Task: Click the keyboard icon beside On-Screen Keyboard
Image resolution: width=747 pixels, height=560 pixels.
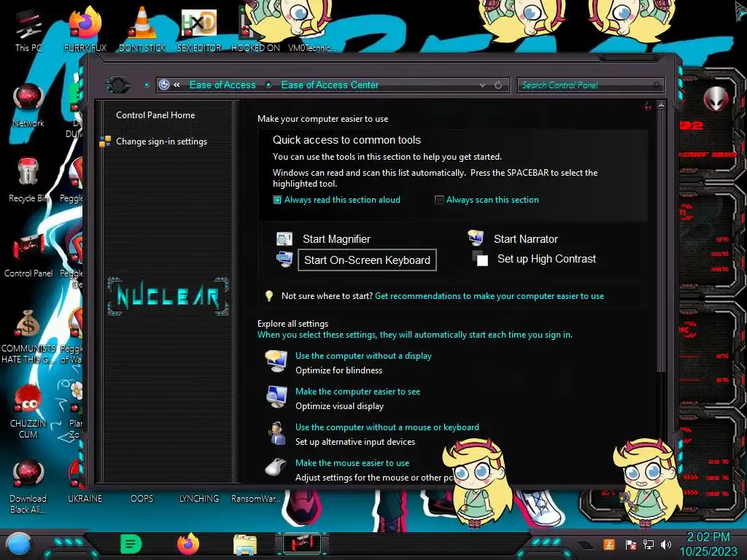Action: (285, 260)
